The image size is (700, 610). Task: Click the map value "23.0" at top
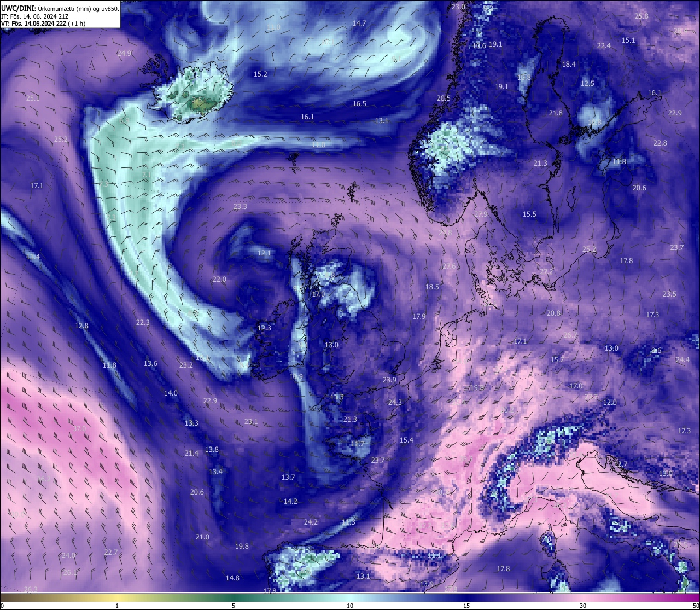click(x=458, y=7)
